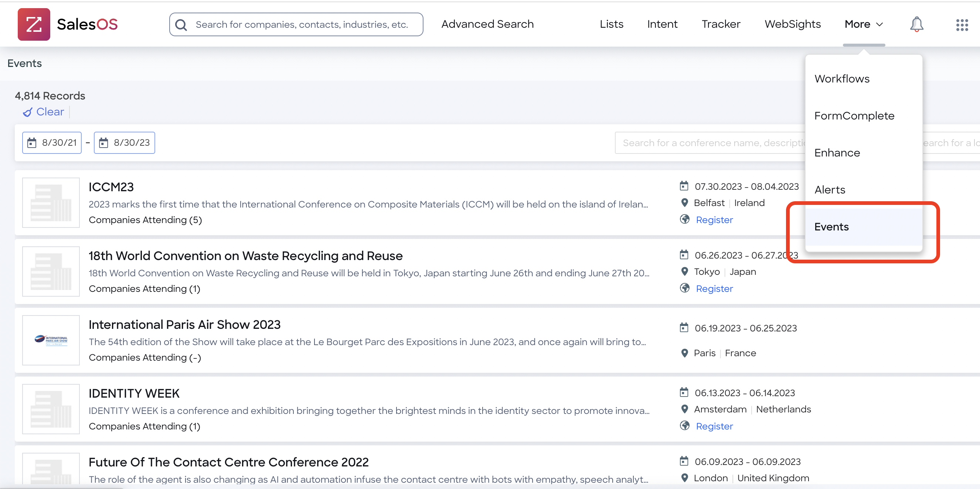The width and height of the screenshot is (980, 489).
Task: Click location pin icon next to Amsterdam
Action: [x=684, y=409]
